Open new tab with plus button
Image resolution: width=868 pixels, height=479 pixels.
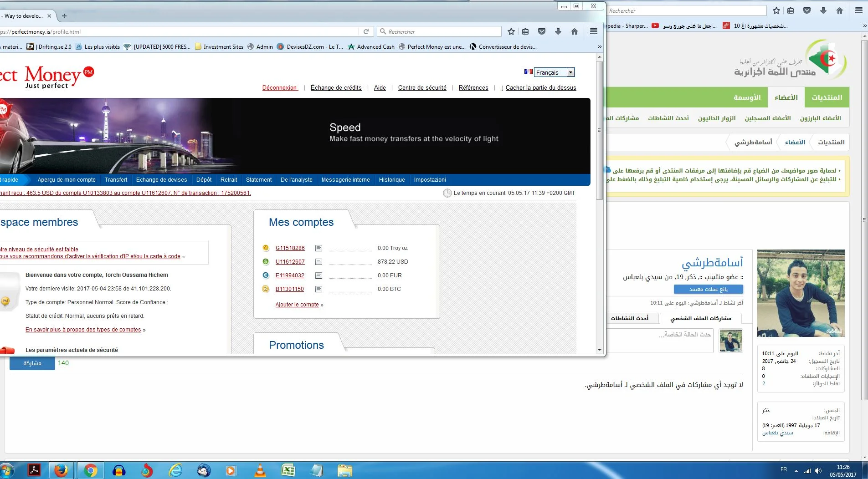tap(64, 16)
